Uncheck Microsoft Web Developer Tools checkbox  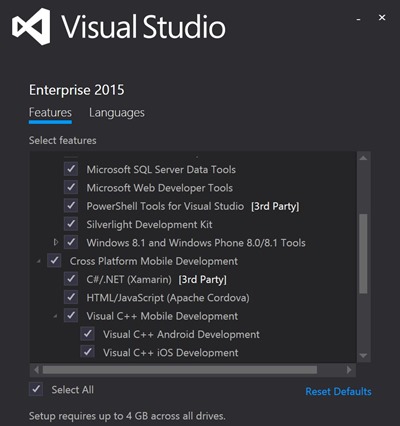(71, 187)
